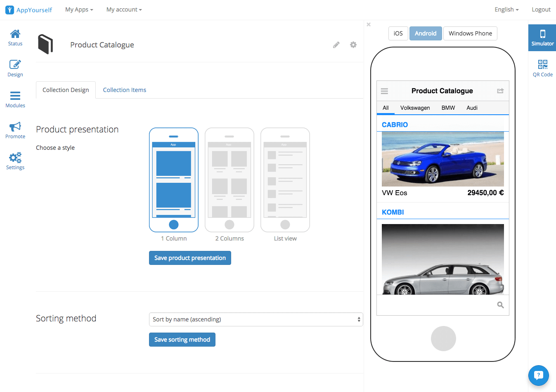Open the Status section from the sidebar

15,37
